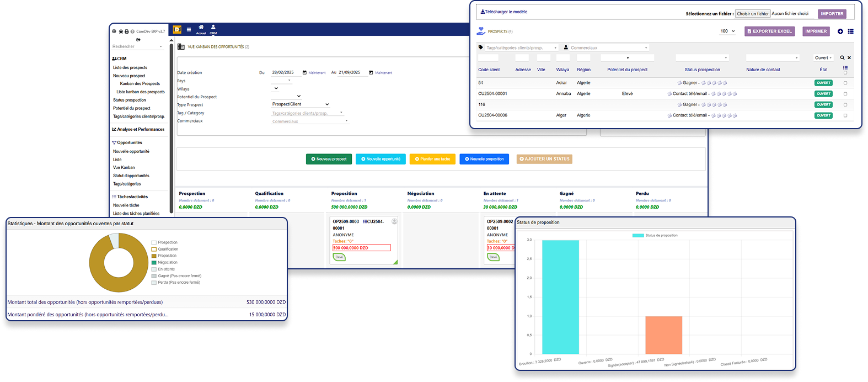868x382 pixels.
Task: Click the green Nouveau prospect button
Action: point(329,159)
